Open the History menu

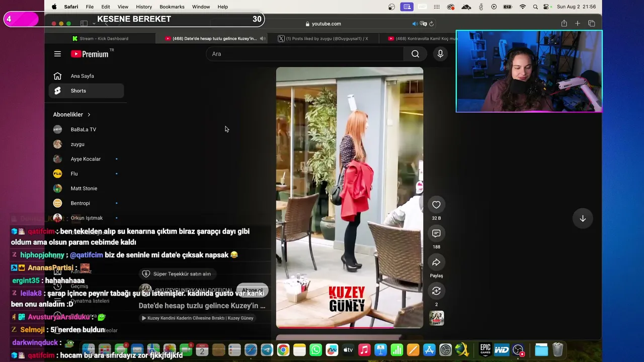(144, 7)
